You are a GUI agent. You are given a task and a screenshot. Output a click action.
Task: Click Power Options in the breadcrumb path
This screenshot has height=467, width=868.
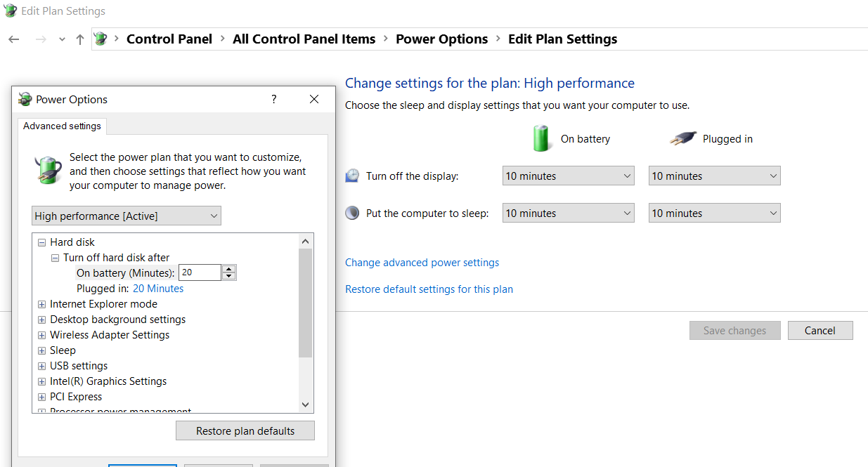(441, 39)
